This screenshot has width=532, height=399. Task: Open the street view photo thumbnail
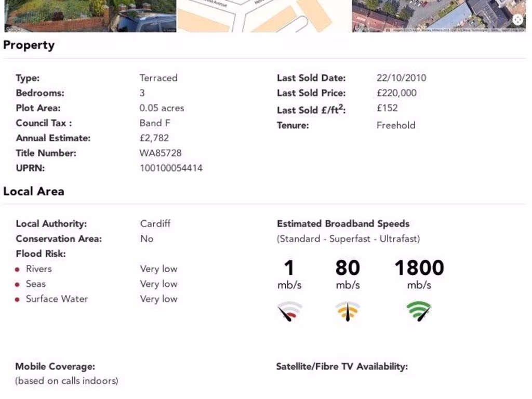[x=90, y=16]
